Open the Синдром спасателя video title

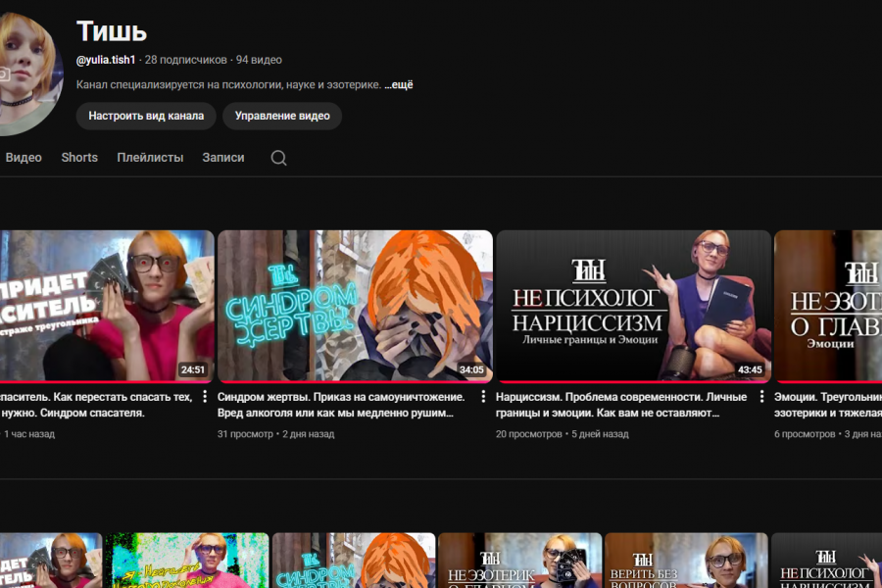[x=96, y=405]
